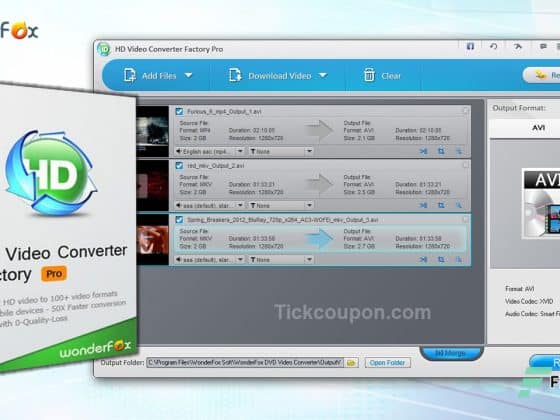Open Crop tool for red_mkv_Output_2 row
The height and width of the screenshot is (420, 560).
441,205
